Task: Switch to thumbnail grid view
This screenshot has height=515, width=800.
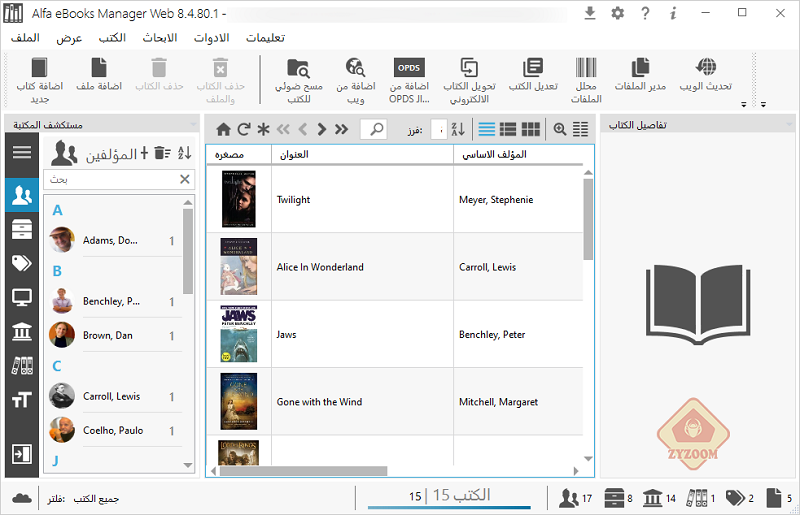Action: pyautogui.click(x=531, y=129)
